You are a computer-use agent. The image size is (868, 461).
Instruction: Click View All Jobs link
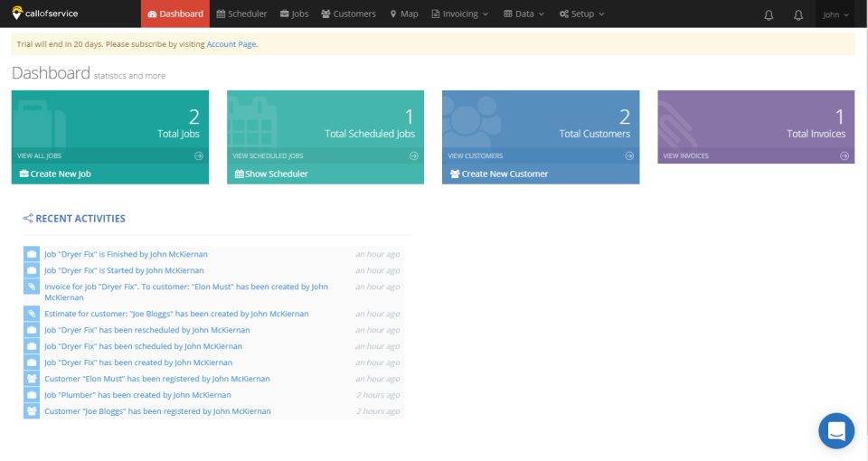tap(39, 156)
